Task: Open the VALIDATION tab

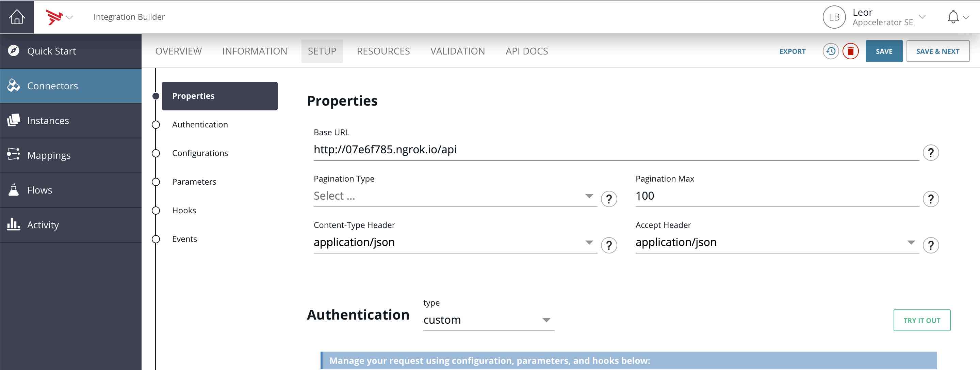Action: coord(457,51)
